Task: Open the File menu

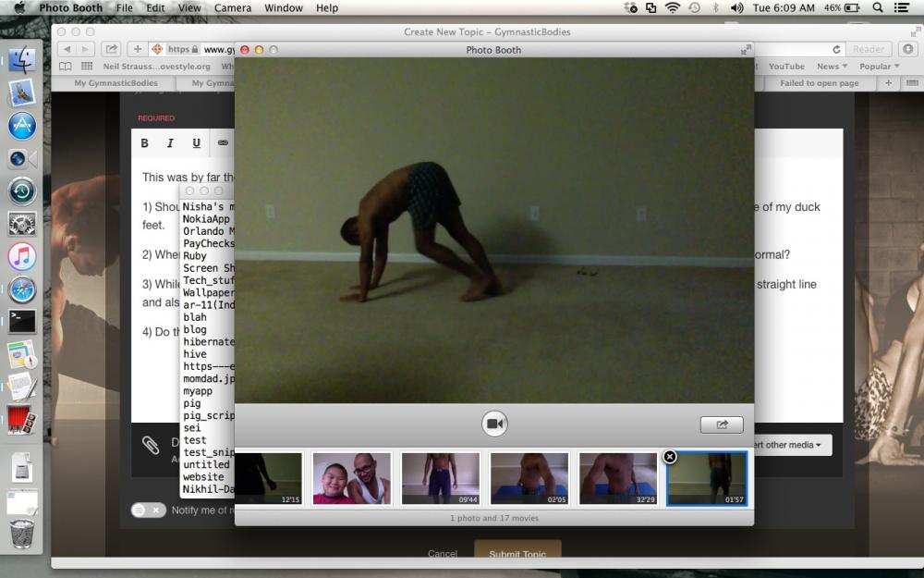Action: tap(125, 7)
